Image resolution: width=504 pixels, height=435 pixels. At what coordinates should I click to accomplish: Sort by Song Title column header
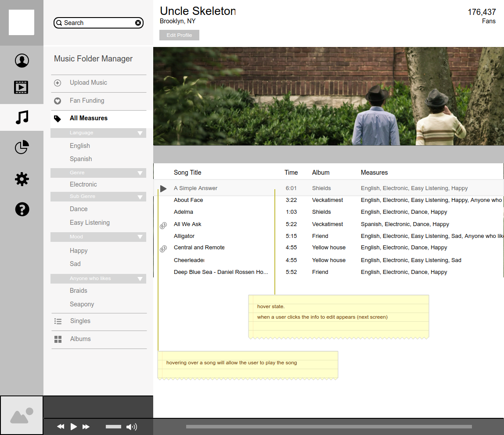187,173
